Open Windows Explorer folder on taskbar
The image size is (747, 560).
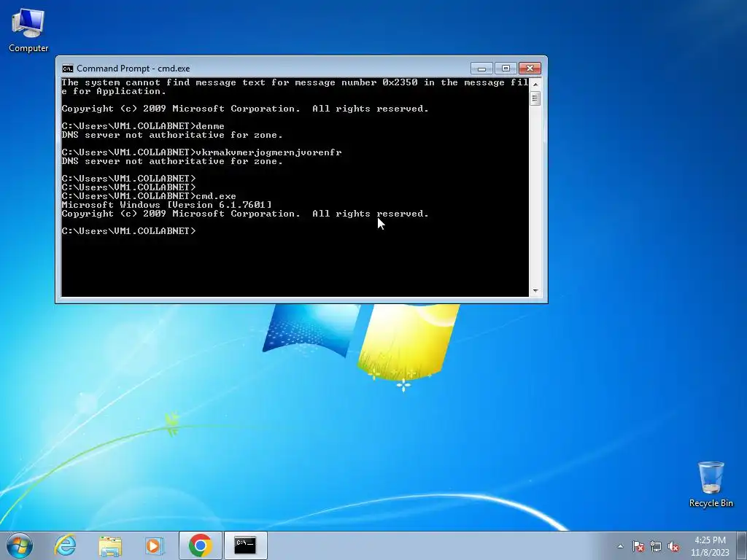(x=110, y=545)
